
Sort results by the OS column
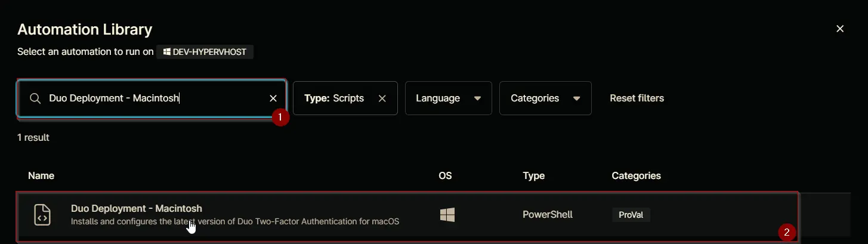coord(445,176)
